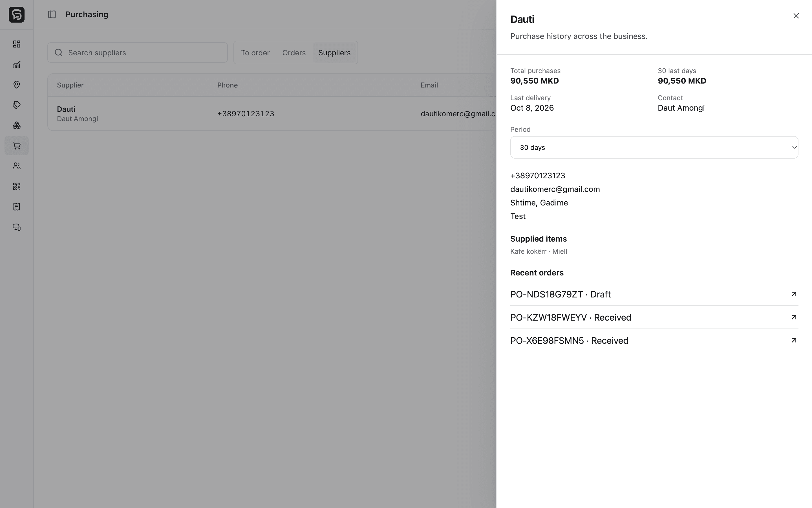The height and width of the screenshot is (508, 812).
Task: Open order PO-NDS18G79ZT via arrow icon
Action: click(794, 294)
